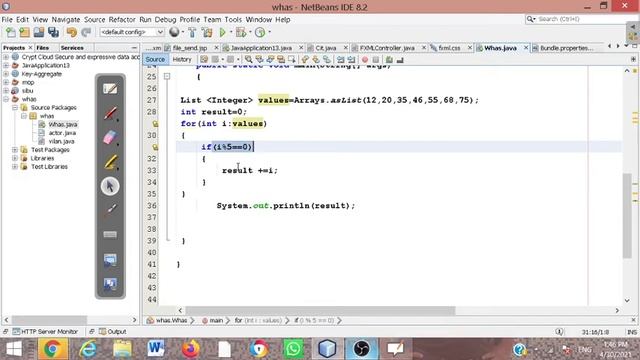Expand the Libraries node
The image size is (640, 360).
pos(15,158)
